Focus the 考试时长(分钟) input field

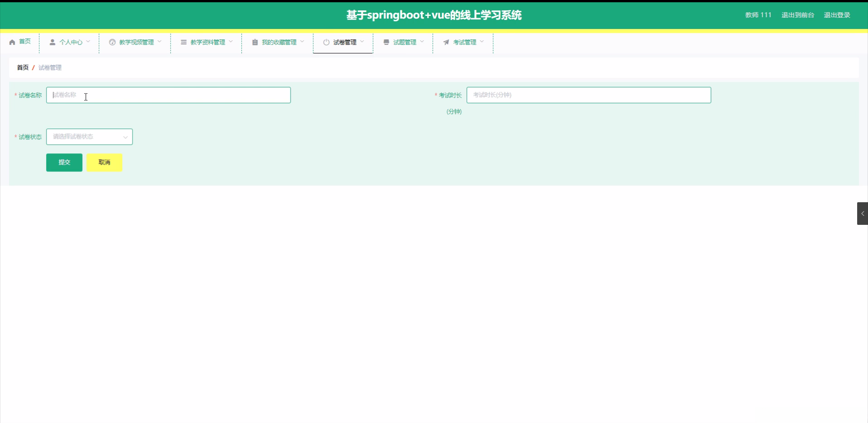(589, 95)
